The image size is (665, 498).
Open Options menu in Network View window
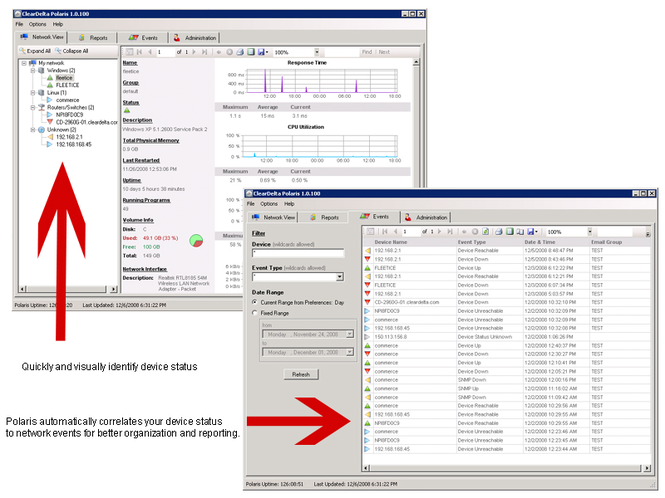coord(37,24)
